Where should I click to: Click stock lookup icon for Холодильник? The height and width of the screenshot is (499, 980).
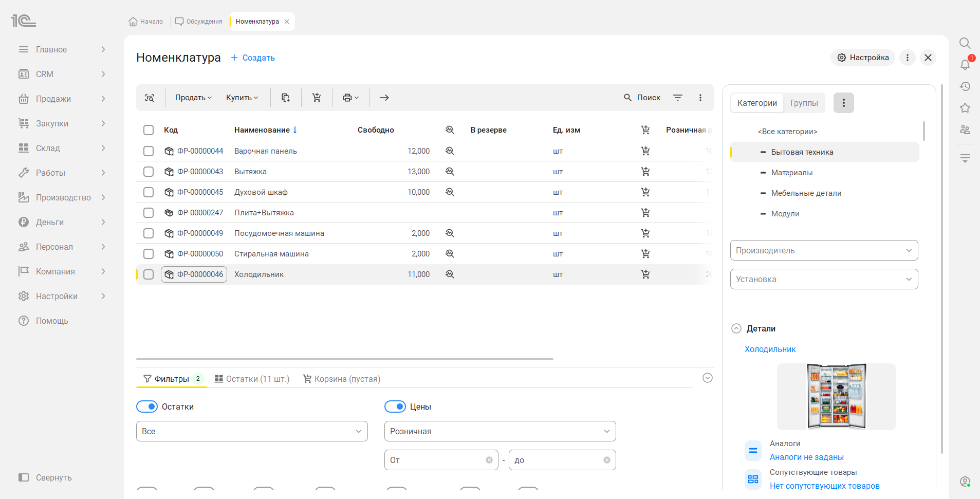[x=450, y=274]
